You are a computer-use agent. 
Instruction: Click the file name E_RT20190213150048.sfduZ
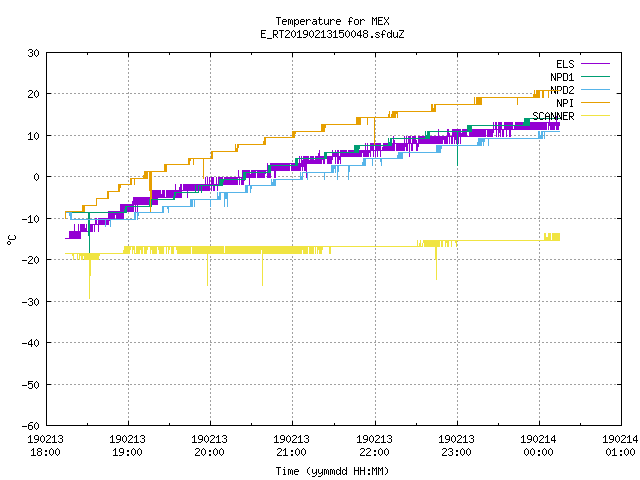[x=332, y=34]
